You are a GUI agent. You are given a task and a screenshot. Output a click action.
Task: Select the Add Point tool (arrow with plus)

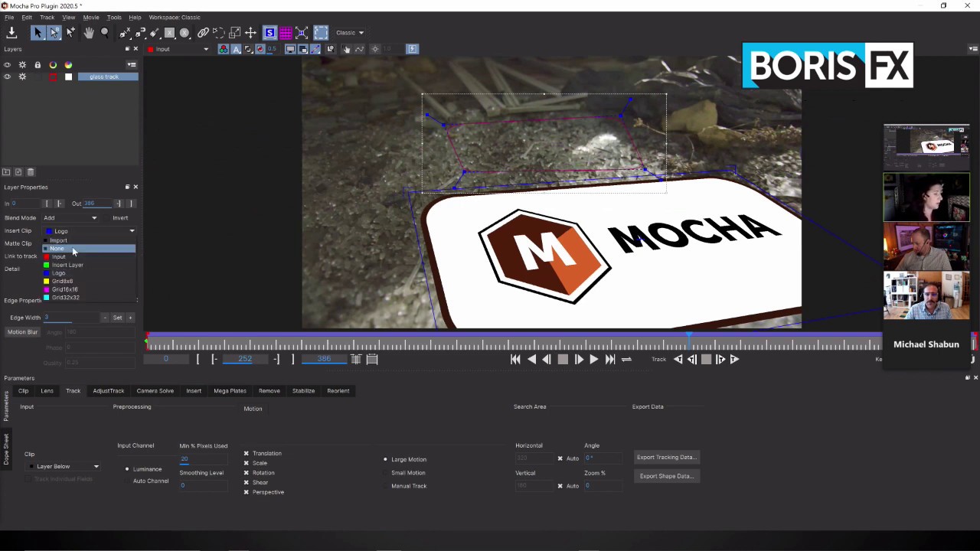point(70,32)
